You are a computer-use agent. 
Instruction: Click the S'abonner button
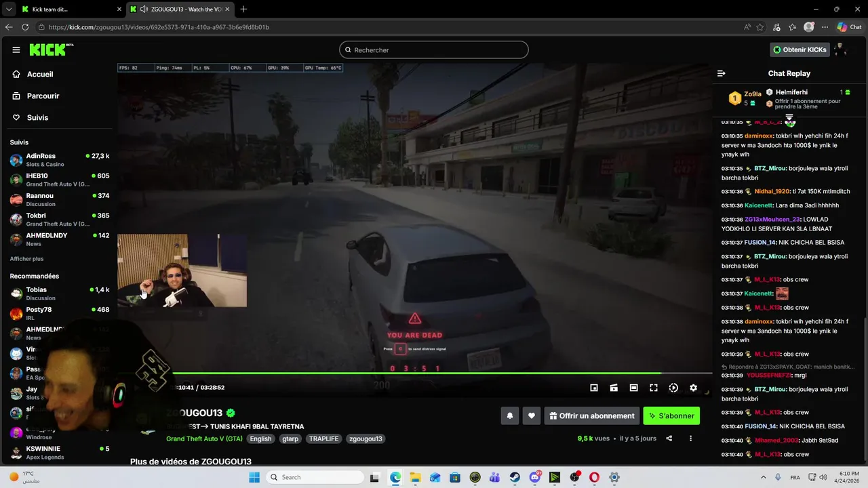click(x=671, y=416)
